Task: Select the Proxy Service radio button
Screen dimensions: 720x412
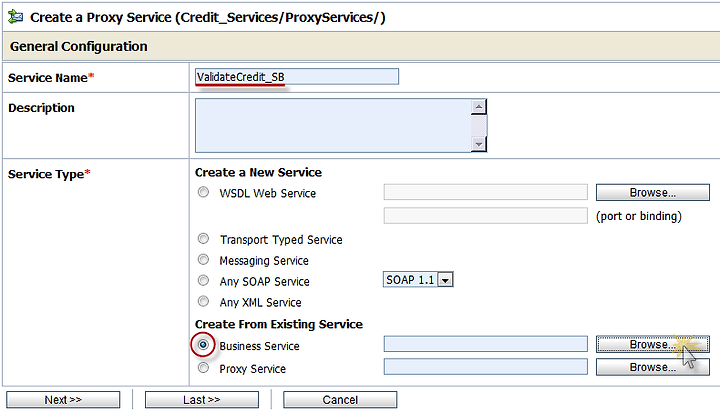Action: 203,367
